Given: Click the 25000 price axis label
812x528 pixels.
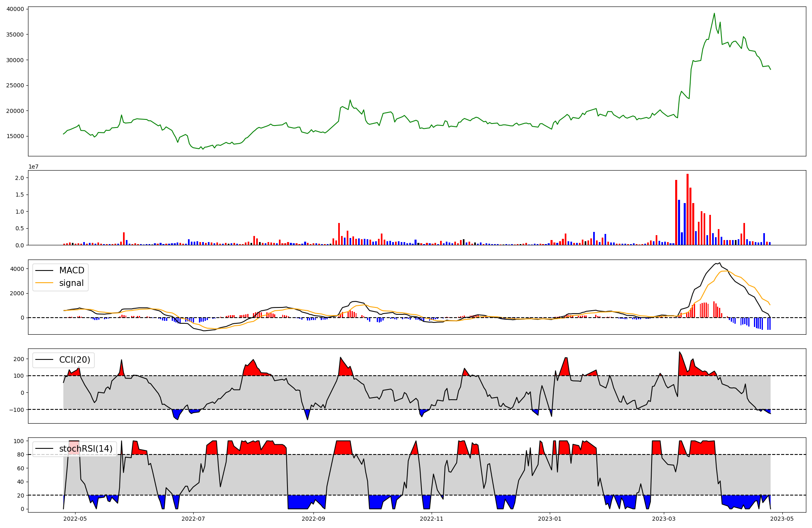Looking at the screenshot, I should pyautogui.click(x=15, y=85).
